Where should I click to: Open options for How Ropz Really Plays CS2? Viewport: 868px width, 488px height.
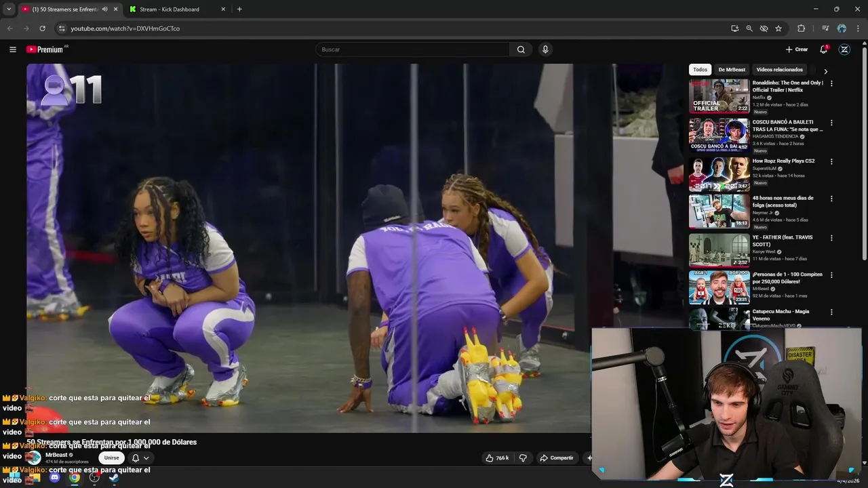point(831,161)
